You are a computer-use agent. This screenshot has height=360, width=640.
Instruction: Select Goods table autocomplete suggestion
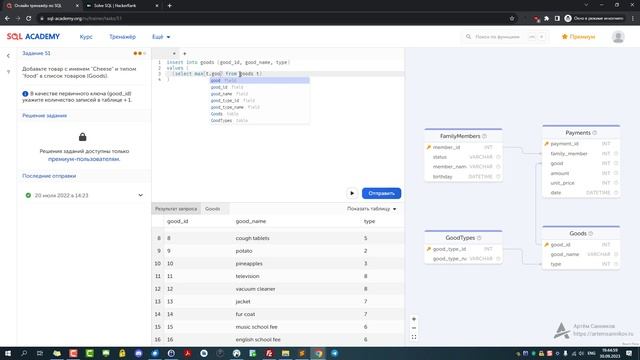pos(260,114)
